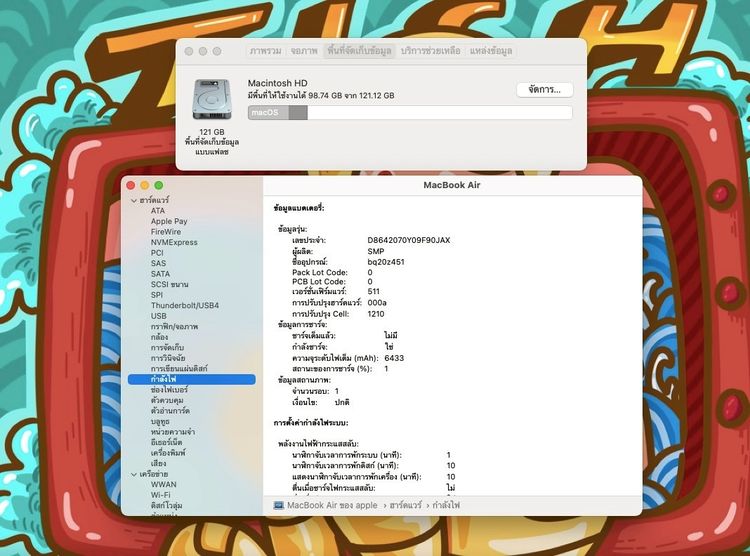Select Apple Pay in the sidebar
Image resolution: width=750 pixels, height=556 pixels.
(x=169, y=221)
